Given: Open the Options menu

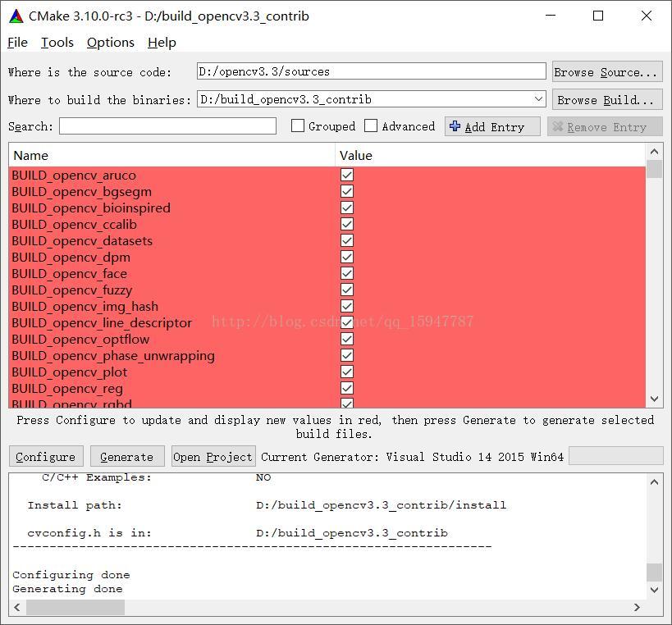Looking at the screenshot, I should 111,43.
